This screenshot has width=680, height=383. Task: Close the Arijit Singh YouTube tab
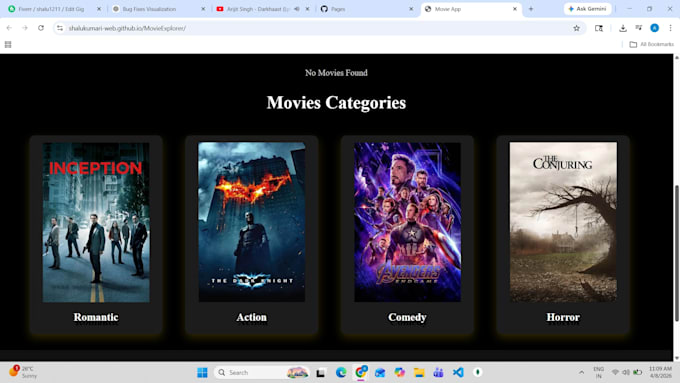coord(307,9)
